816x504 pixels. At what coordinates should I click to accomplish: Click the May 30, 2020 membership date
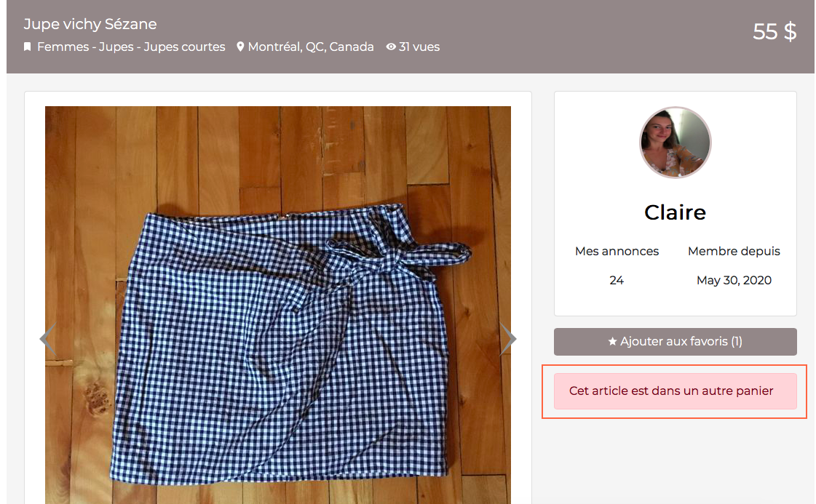pyautogui.click(x=734, y=280)
